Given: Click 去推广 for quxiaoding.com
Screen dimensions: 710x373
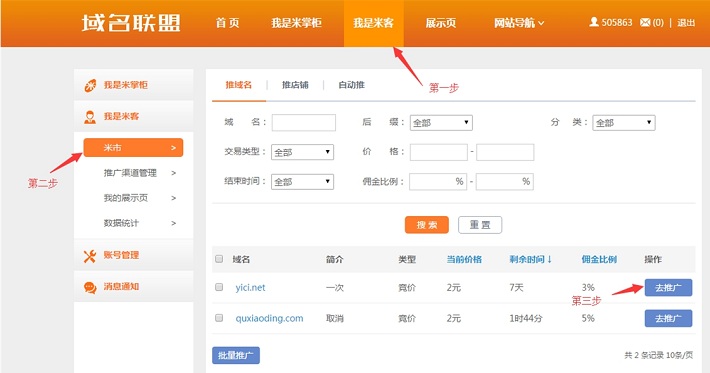Looking at the screenshot, I should click(x=668, y=318).
